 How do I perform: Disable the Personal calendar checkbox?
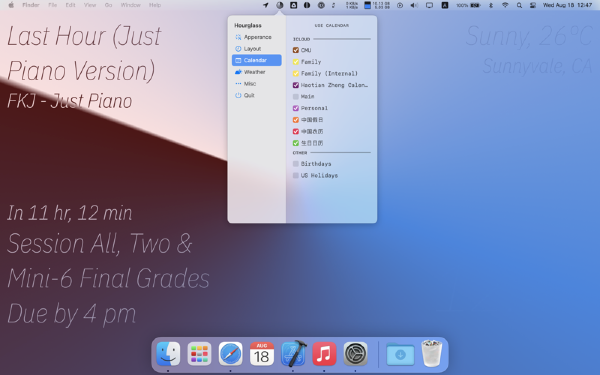coord(296,108)
